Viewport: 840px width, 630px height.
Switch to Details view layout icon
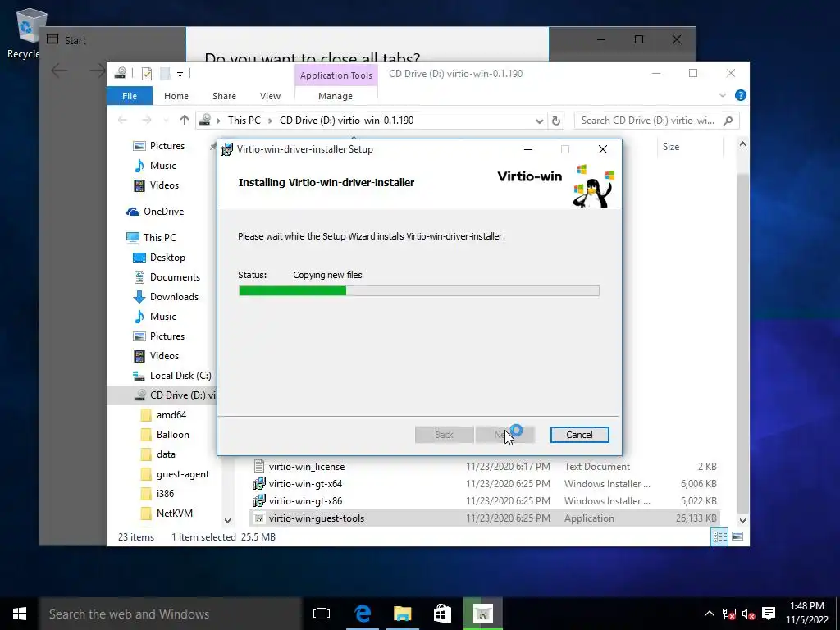click(x=719, y=536)
